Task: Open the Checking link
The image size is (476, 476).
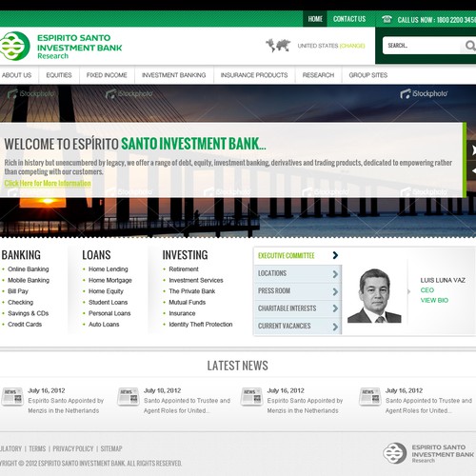Action: click(20, 302)
